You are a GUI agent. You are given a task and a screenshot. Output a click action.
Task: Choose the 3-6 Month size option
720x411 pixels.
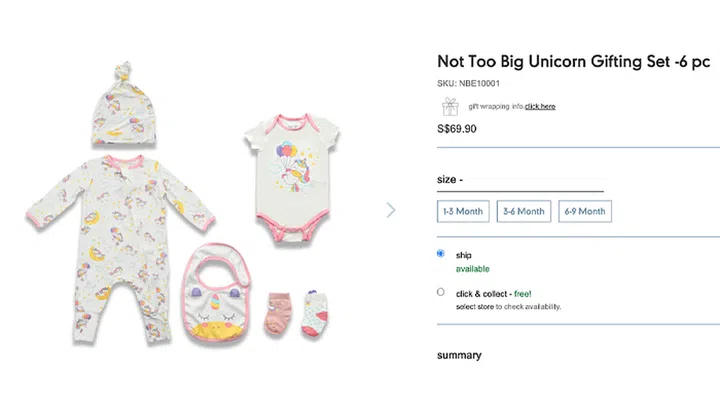tap(524, 211)
